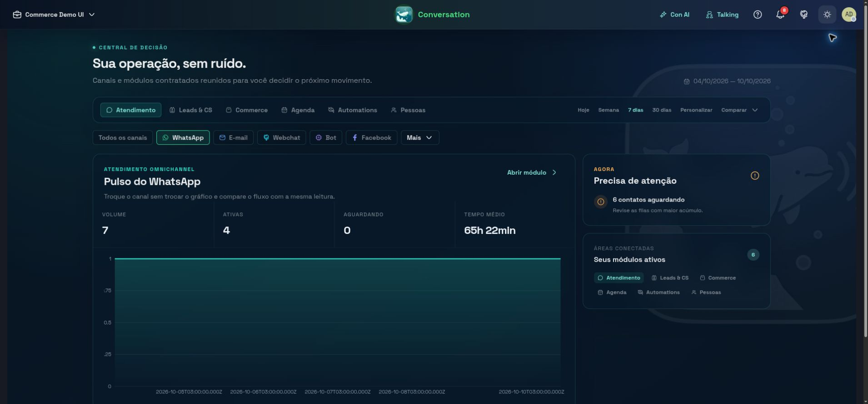Image resolution: width=868 pixels, height=404 pixels.
Task: Open the Comparar dropdown
Action: (739, 110)
